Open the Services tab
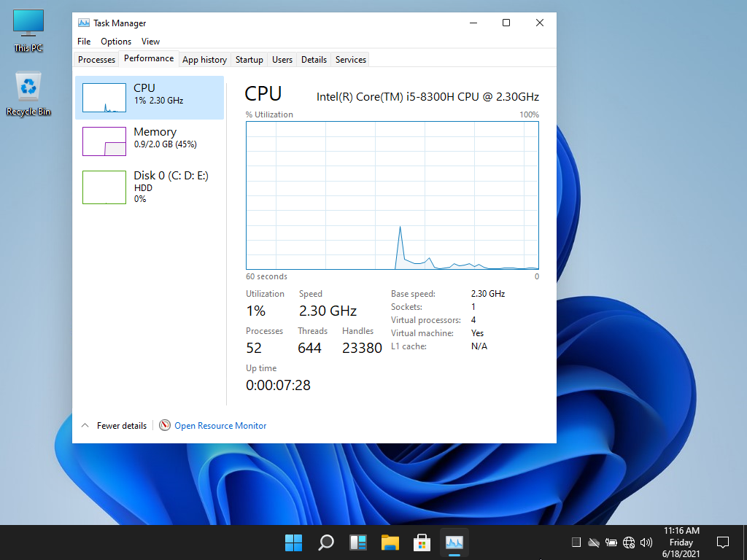Image resolution: width=747 pixels, height=560 pixels. pyautogui.click(x=351, y=60)
